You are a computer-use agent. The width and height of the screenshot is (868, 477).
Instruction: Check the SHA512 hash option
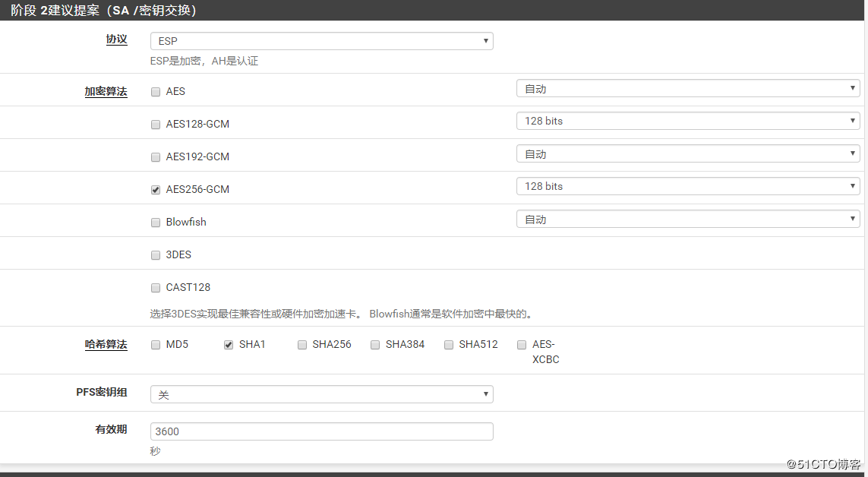pyautogui.click(x=449, y=345)
